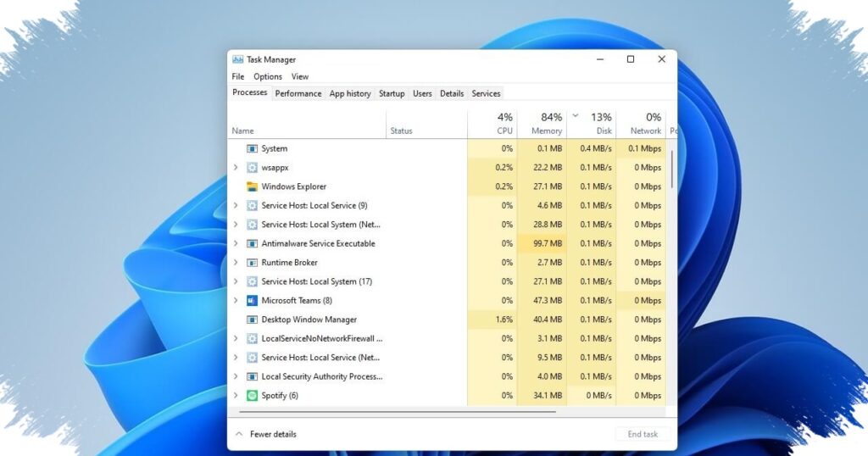
Task: Open the Options menu
Action: [x=268, y=76]
